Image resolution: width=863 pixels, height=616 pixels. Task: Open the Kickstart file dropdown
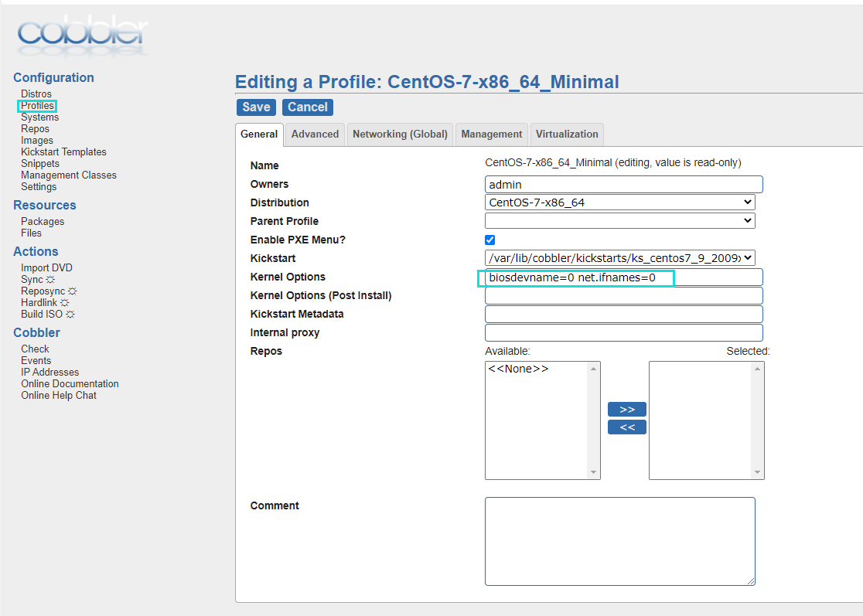[x=619, y=258]
